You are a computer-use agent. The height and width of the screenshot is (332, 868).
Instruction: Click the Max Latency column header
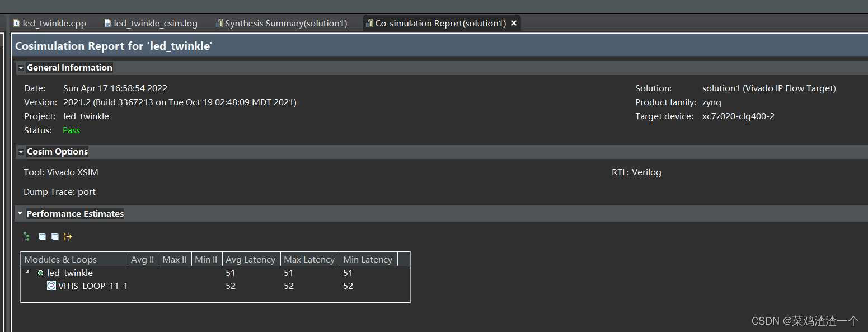tap(310, 259)
